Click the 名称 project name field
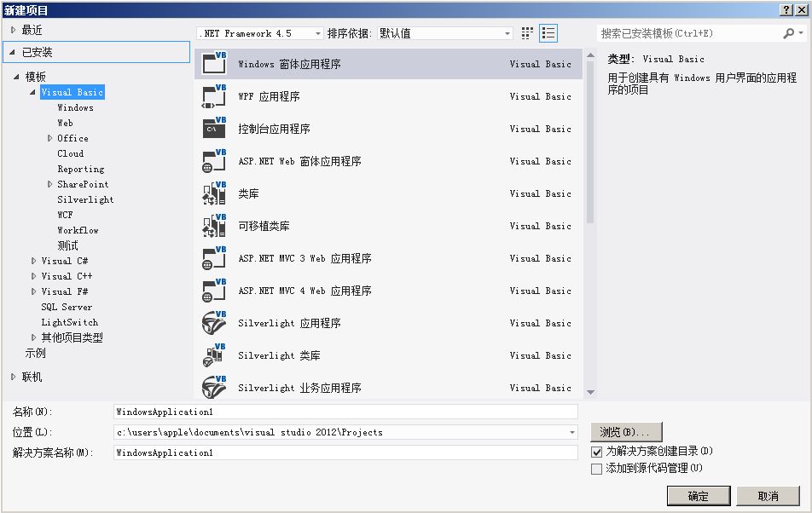Image resolution: width=812 pixels, height=513 pixels. tap(345, 412)
